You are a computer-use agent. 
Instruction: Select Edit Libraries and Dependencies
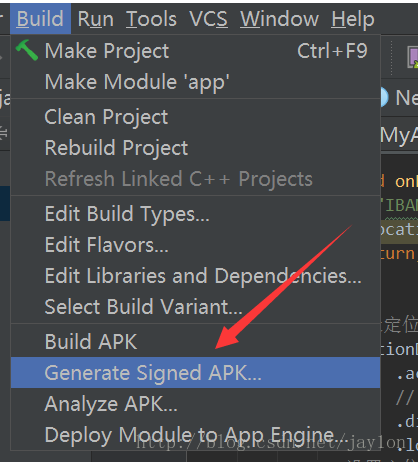[195, 276]
